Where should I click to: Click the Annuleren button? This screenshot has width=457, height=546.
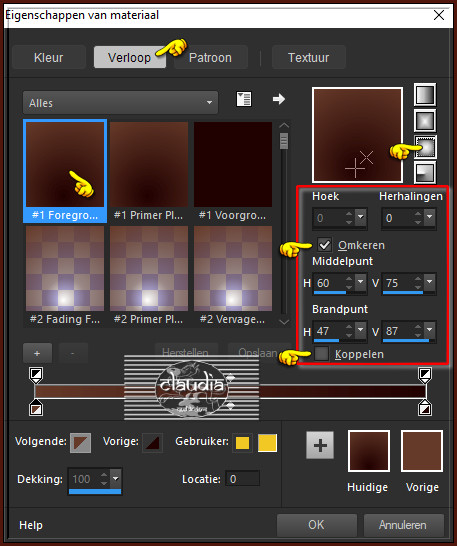point(403,525)
